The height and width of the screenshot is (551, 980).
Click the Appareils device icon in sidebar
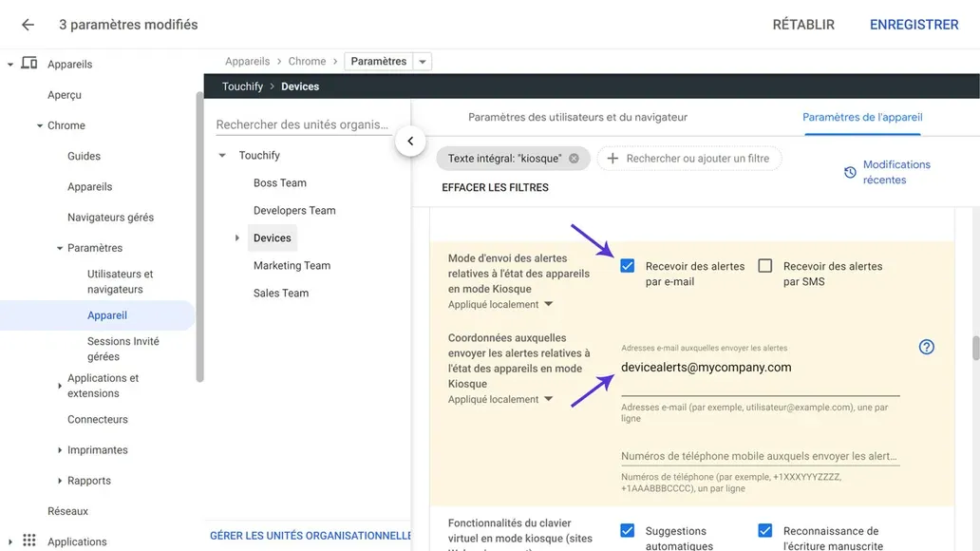[x=31, y=64]
